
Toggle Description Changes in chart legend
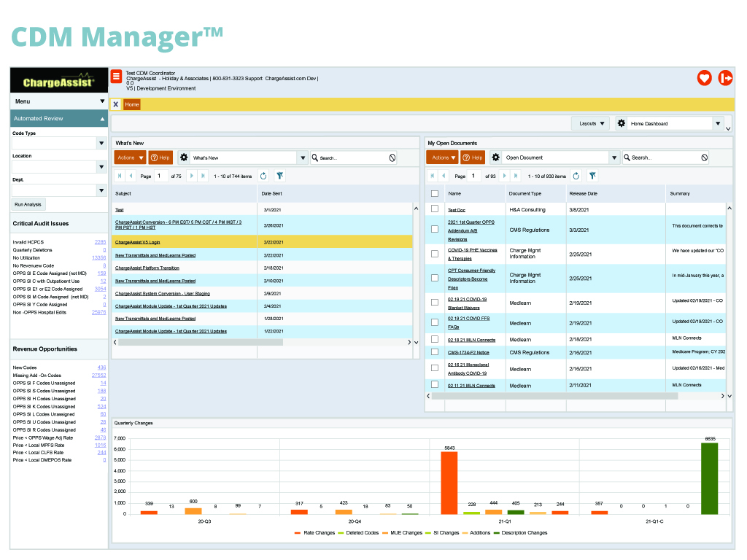pos(521,533)
